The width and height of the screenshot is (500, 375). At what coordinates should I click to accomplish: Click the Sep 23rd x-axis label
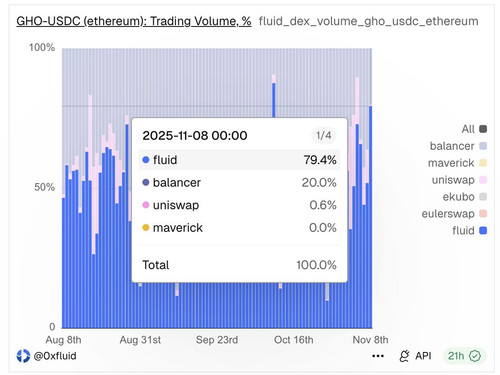click(217, 340)
